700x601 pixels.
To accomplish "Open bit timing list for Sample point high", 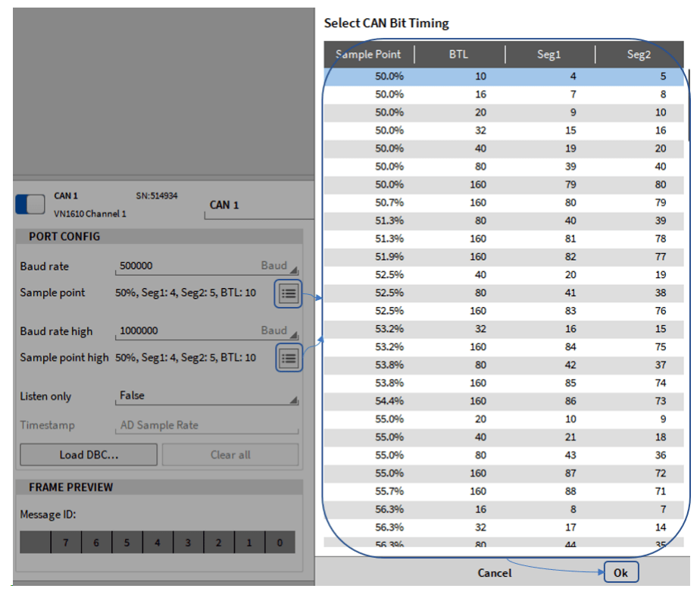I will (x=288, y=358).
